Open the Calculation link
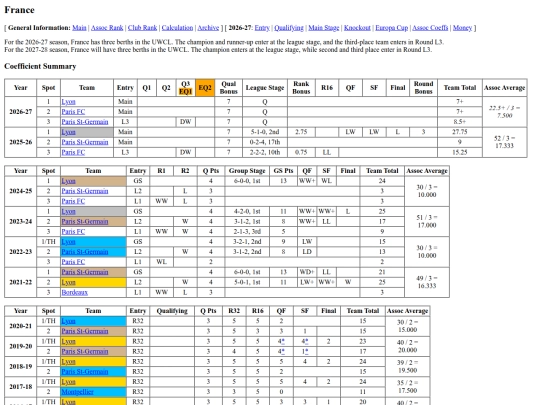Screen dimensions: 540x405 tap(177, 28)
